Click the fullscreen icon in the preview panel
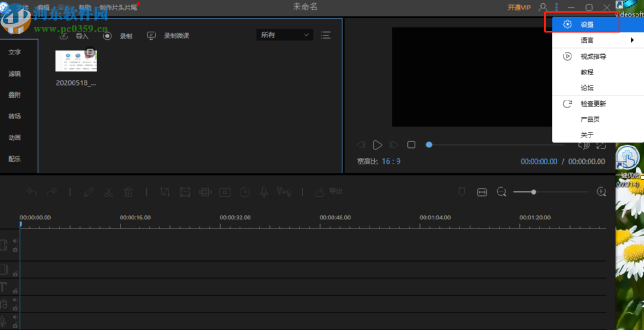This screenshot has height=330, width=644. pyautogui.click(x=601, y=145)
